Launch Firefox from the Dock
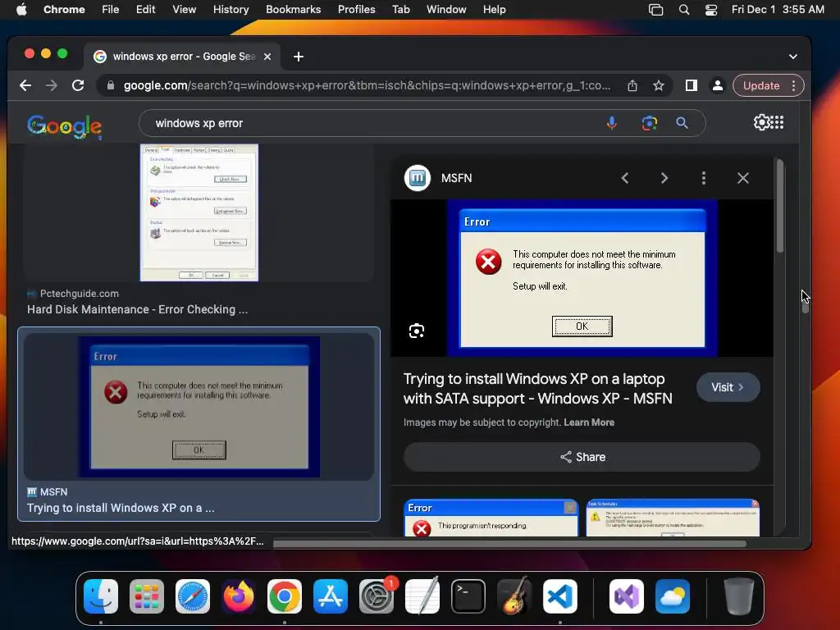 coord(239,596)
